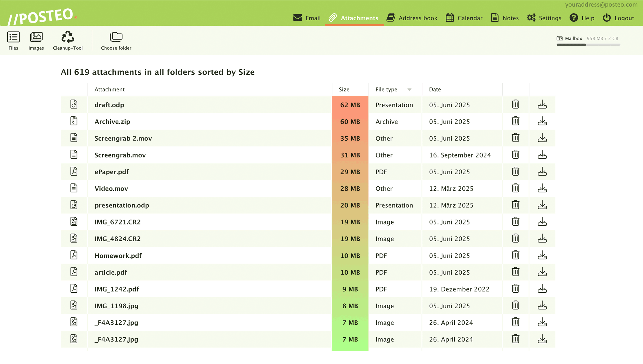Viewport: 643px width, 364px height.
Task: Sort attachments by Size column header
Action: 344,90
